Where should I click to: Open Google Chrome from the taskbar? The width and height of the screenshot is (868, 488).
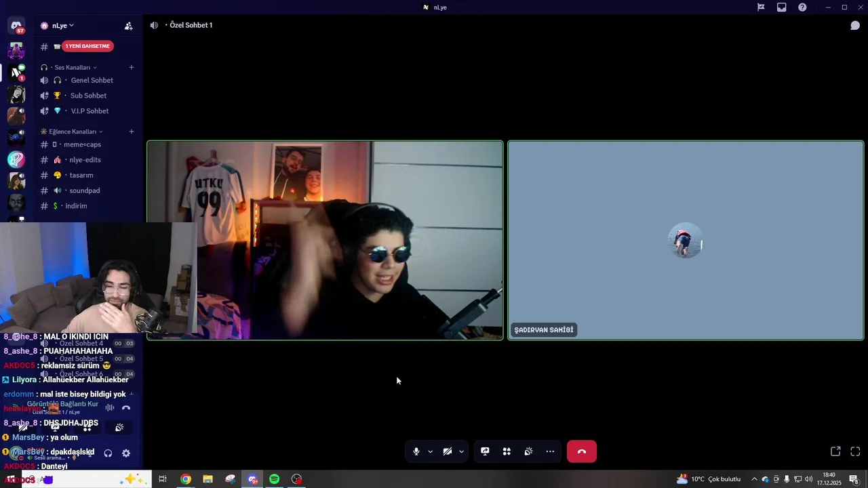[x=186, y=479]
